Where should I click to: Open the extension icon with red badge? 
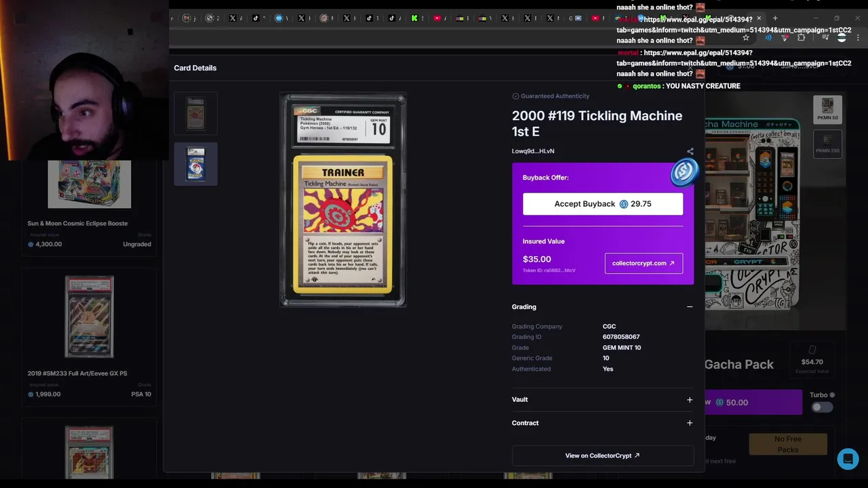(x=785, y=38)
